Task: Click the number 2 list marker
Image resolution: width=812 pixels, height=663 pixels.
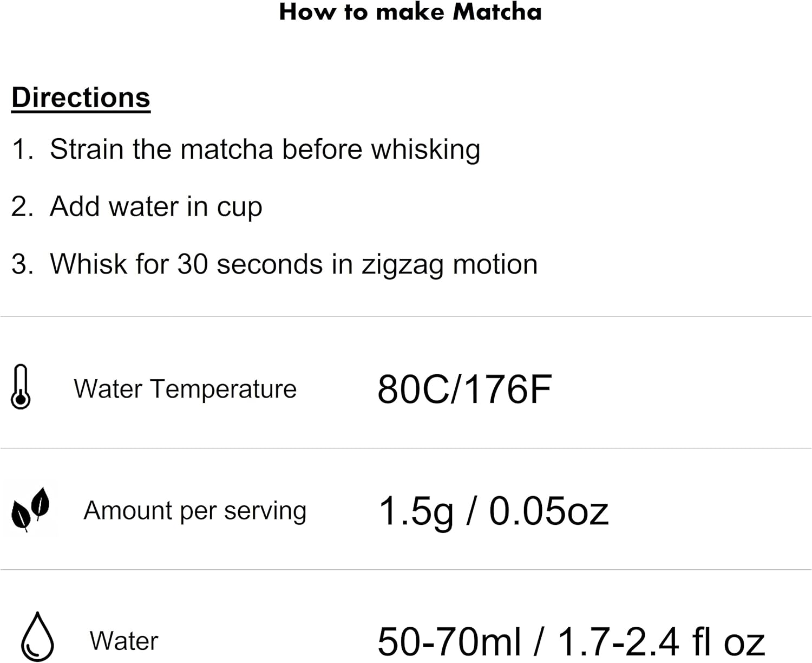Action: (21, 206)
